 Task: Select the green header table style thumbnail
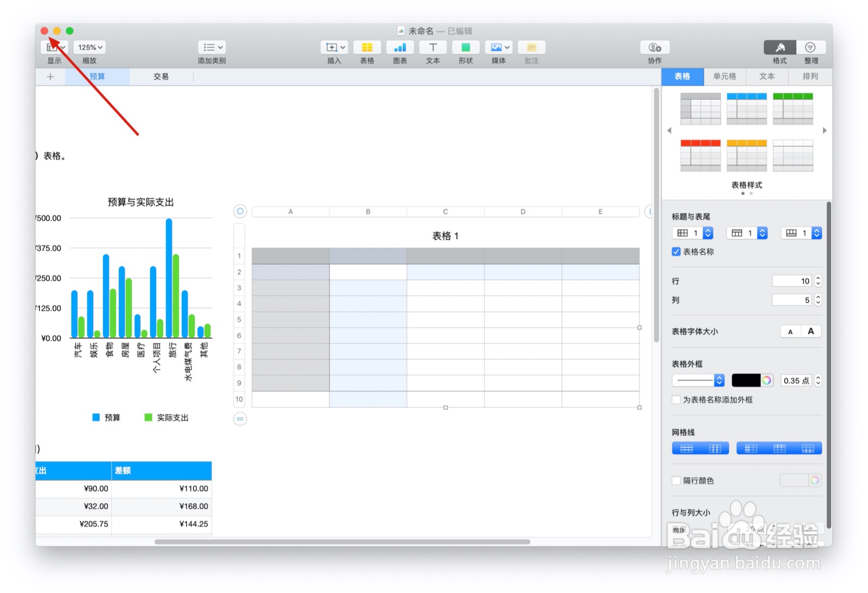(x=793, y=109)
